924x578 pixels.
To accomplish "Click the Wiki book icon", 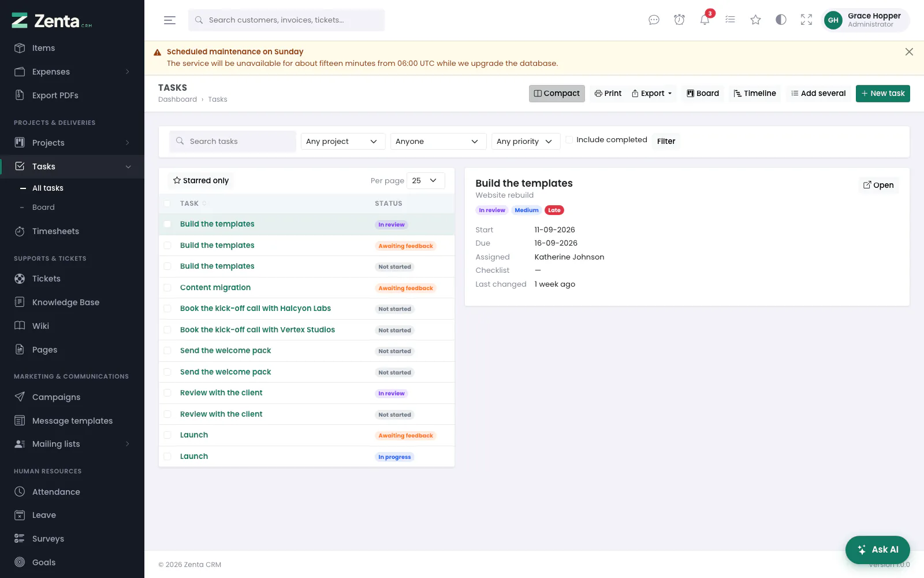I will 20,326.
